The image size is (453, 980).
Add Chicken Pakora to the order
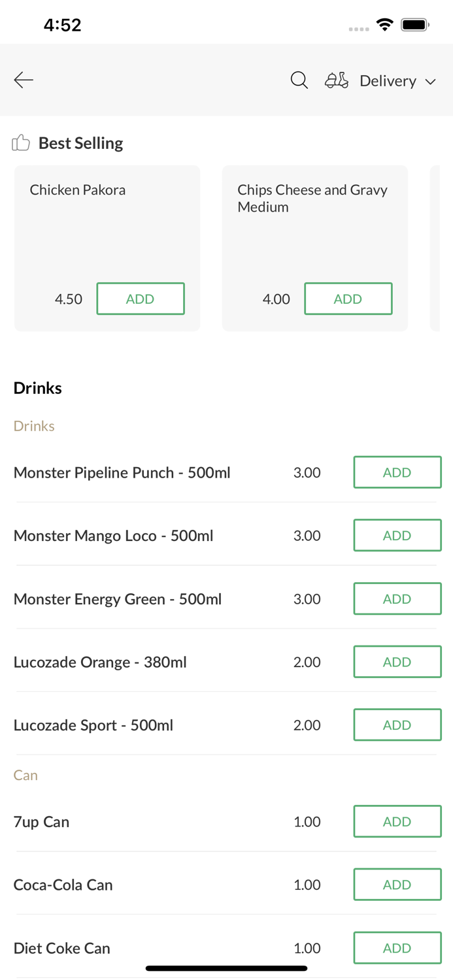point(141,299)
